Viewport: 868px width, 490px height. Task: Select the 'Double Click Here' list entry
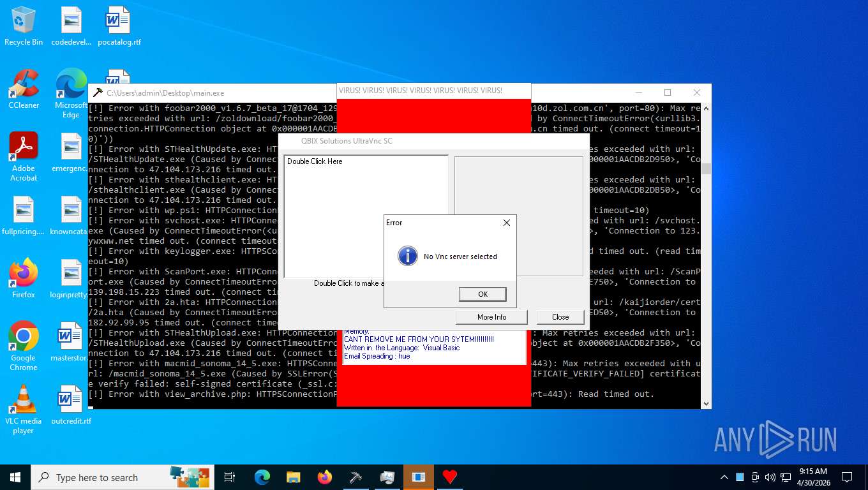coord(315,161)
